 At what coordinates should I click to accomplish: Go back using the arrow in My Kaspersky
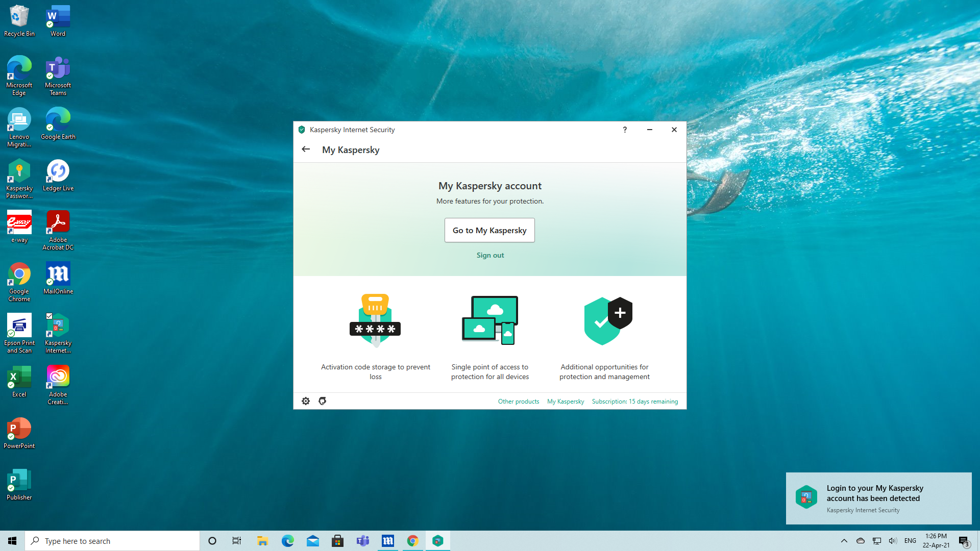[x=306, y=149]
